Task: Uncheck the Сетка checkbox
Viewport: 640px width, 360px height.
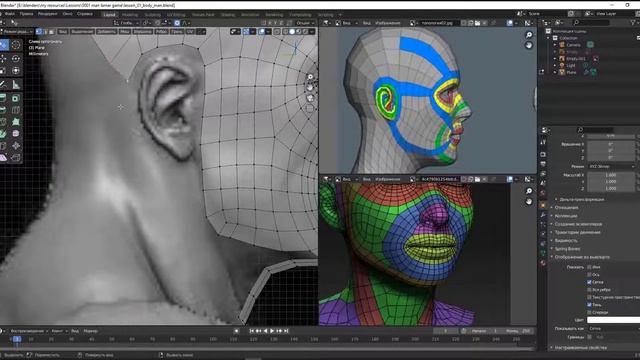Action: pyautogui.click(x=589, y=282)
